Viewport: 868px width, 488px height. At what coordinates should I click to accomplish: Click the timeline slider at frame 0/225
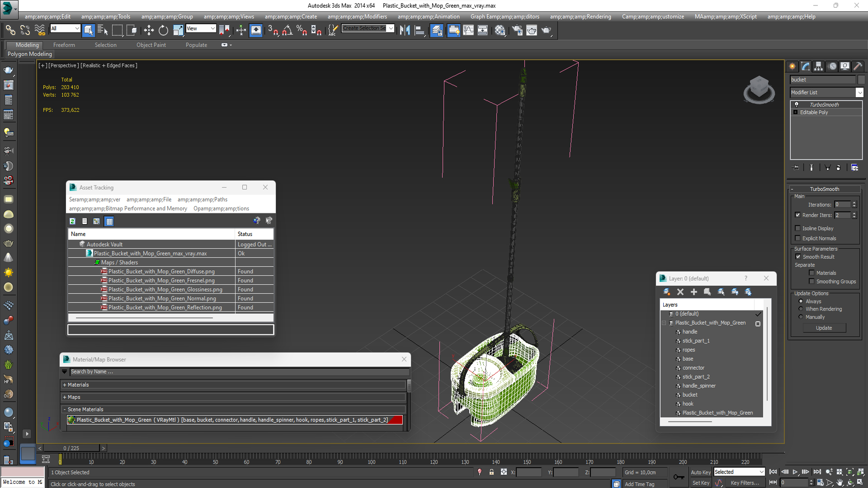(71, 448)
